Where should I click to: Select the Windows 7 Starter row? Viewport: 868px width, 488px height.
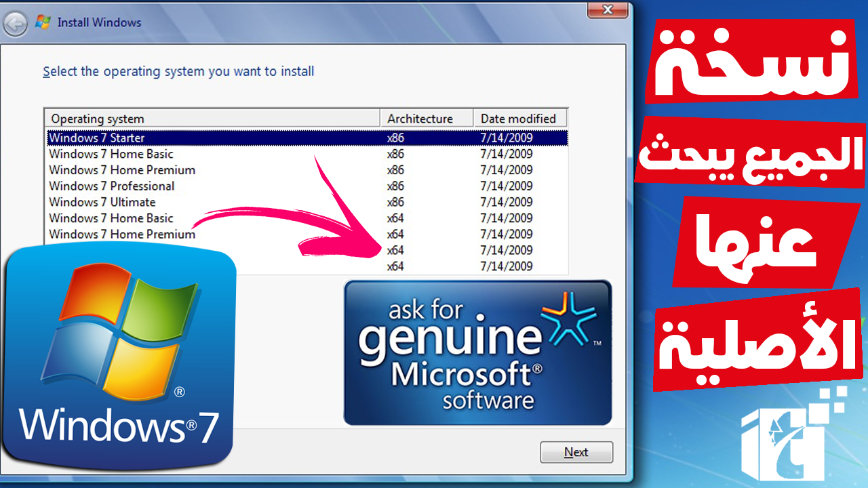tap(307, 138)
